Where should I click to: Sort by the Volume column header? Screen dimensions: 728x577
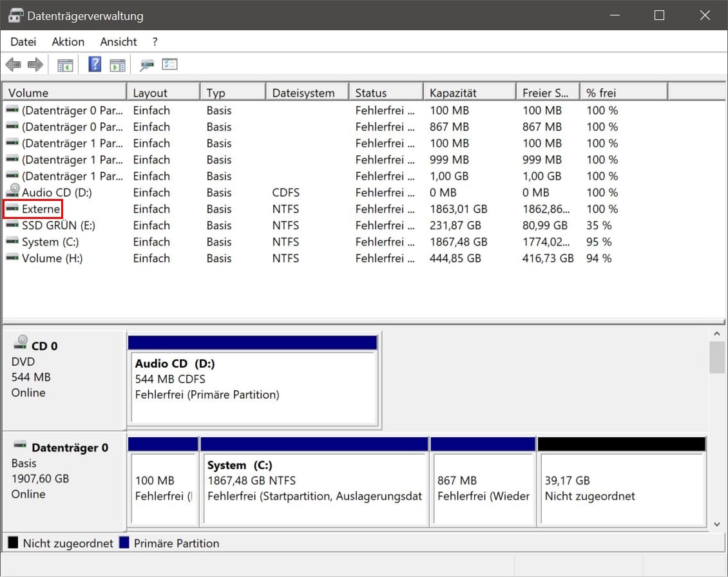[x=64, y=93]
